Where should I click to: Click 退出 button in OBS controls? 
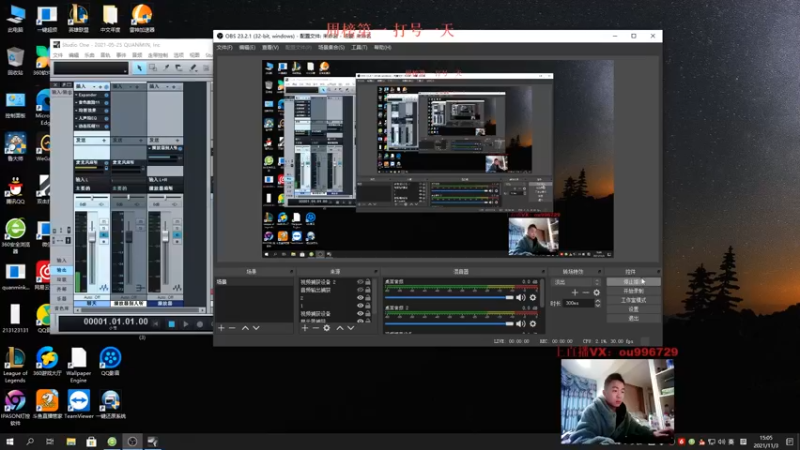pos(633,318)
